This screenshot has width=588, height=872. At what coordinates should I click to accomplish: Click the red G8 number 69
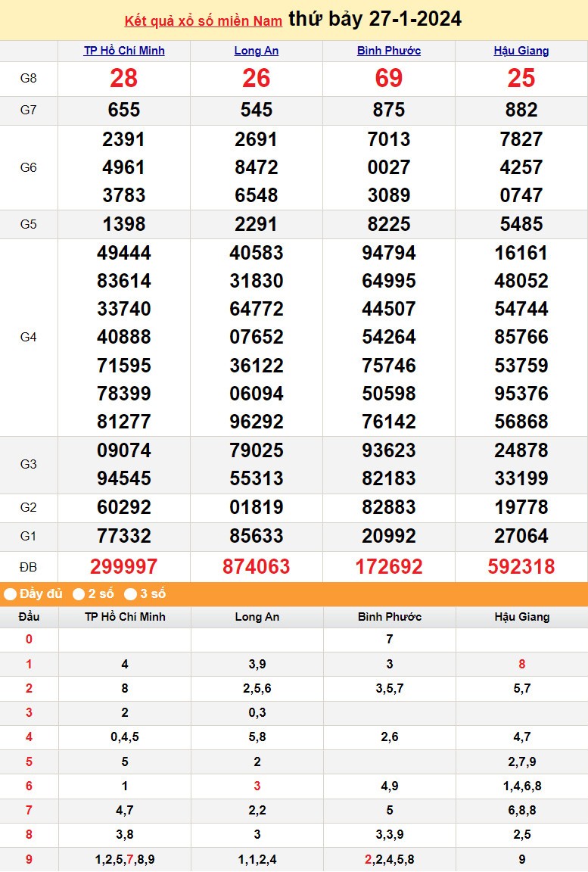point(389,79)
